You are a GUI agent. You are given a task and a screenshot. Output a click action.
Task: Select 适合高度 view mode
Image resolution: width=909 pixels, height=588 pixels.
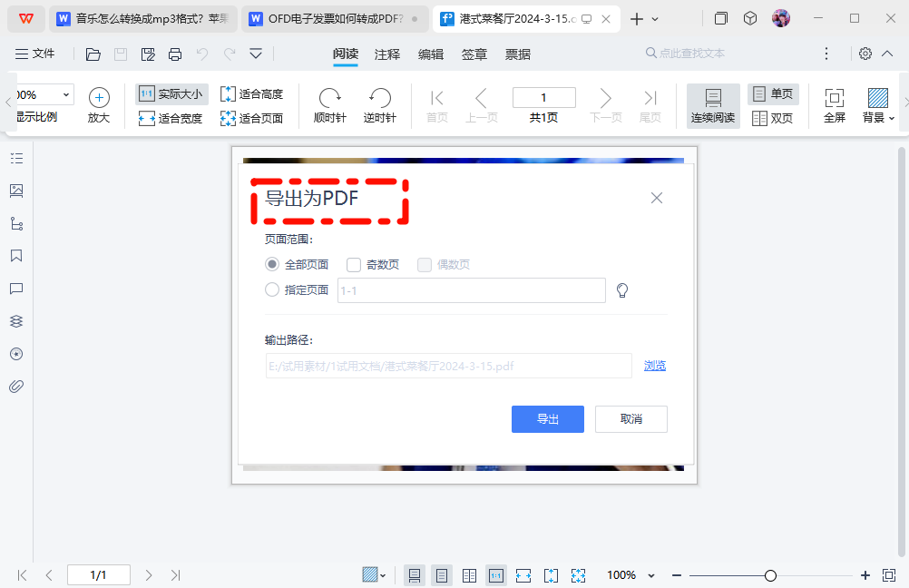[251, 94]
